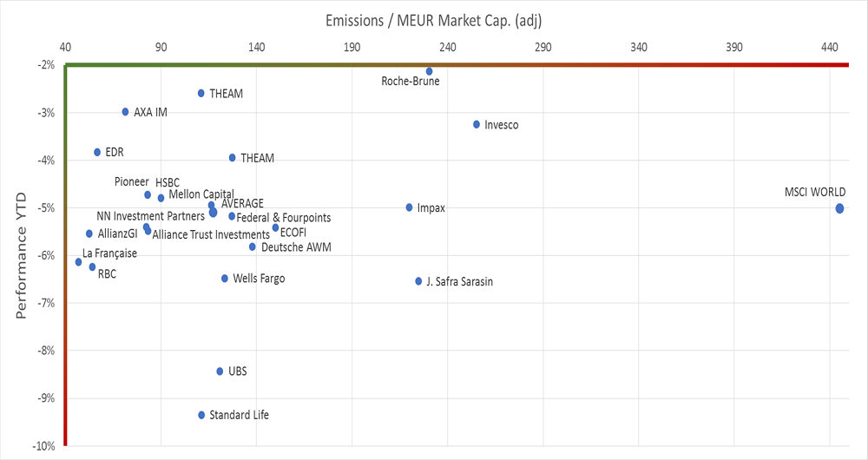Viewport: 868px width, 460px height.
Task: Select the THEAM point near -4% performance
Action: [x=233, y=158]
